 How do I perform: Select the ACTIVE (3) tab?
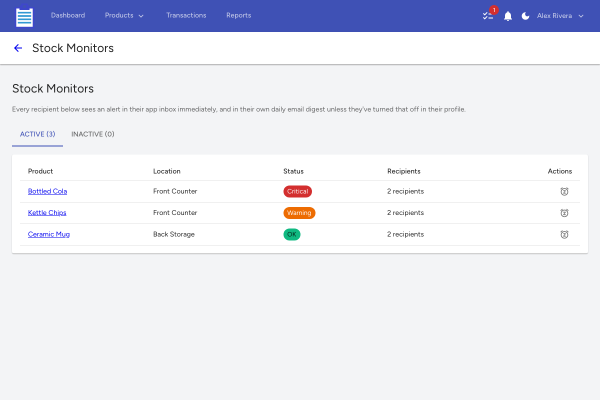(38, 134)
